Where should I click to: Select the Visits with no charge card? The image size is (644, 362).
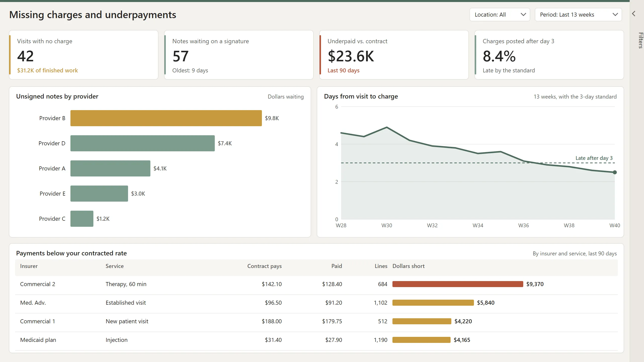(84, 55)
